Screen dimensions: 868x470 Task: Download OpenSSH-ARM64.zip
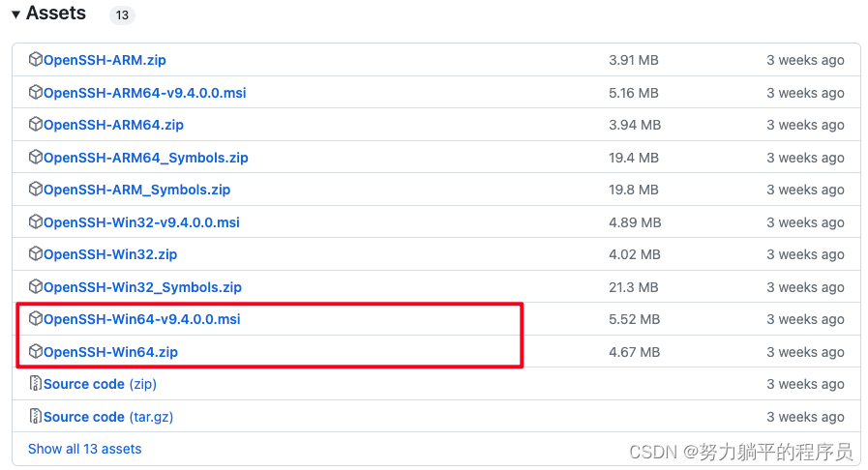(x=113, y=125)
